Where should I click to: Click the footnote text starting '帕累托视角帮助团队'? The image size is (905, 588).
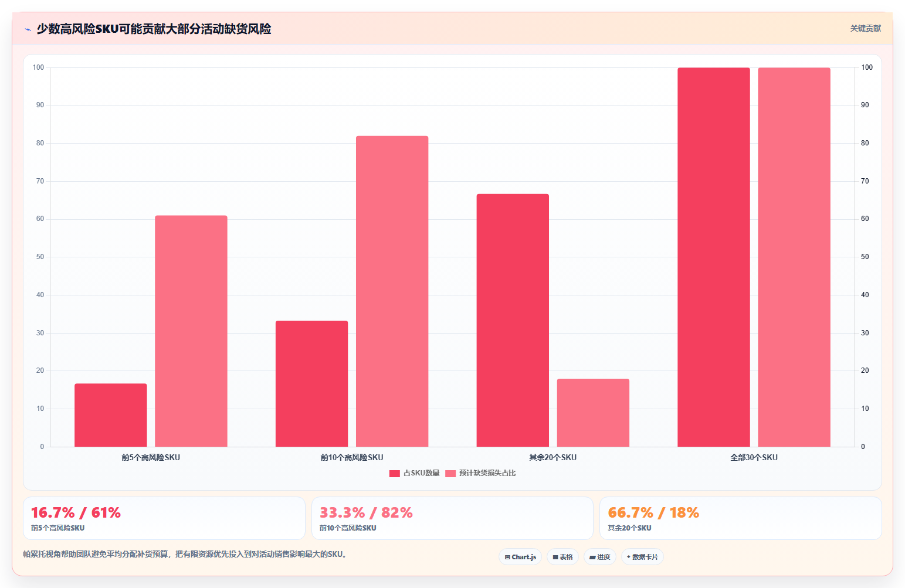pyautogui.click(x=185, y=554)
